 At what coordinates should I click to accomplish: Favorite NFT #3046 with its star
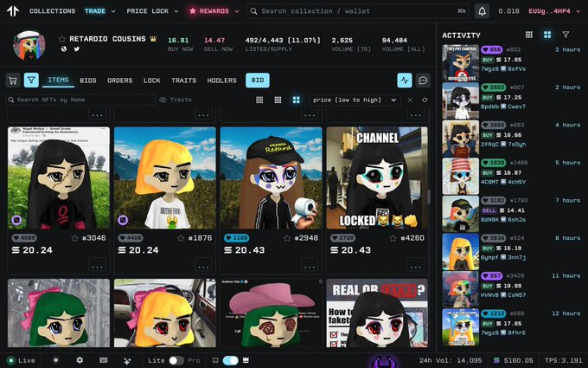click(74, 238)
